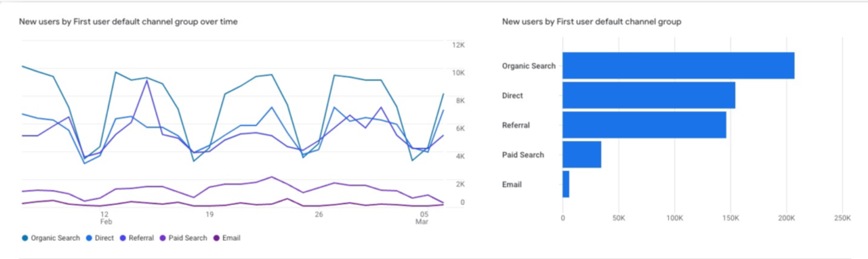The image size is (868, 259).
Task: Click the Paid Search legend color dot
Action: pos(163,238)
